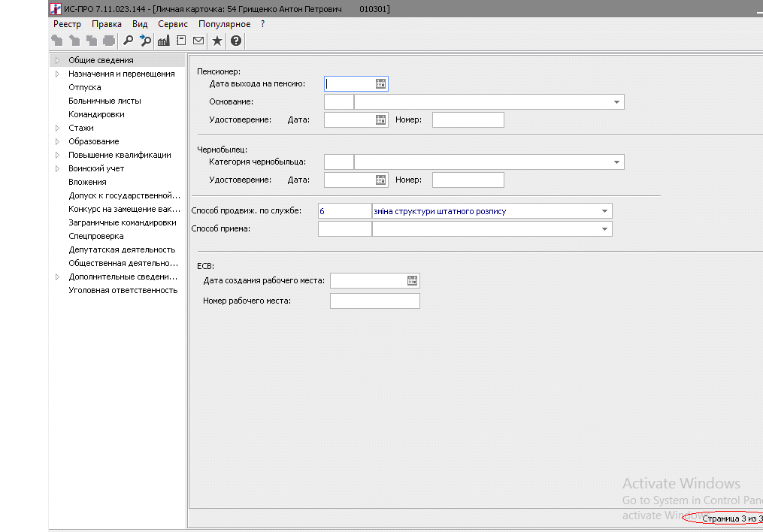Image resolution: width=763 pixels, height=532 pixels.
Task: Click the leftmost grayed-out toolbar icon
Action: tap(57, 41)
